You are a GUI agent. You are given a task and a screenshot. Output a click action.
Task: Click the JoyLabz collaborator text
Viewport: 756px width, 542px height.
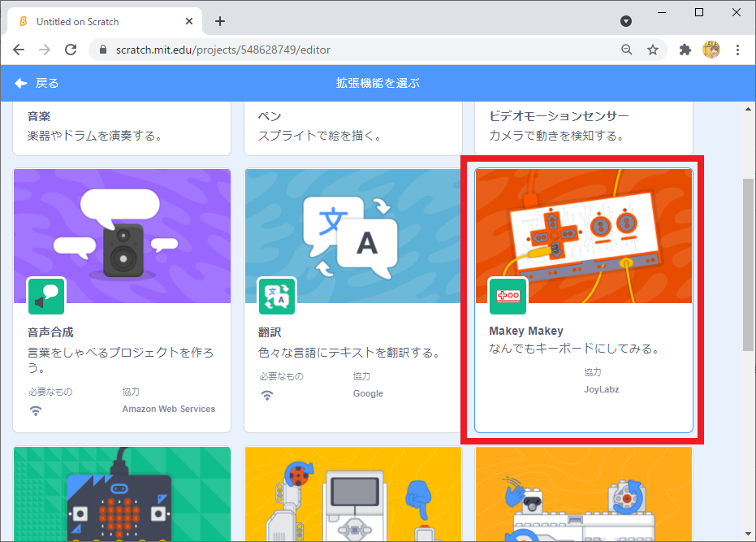pos(601,389)
